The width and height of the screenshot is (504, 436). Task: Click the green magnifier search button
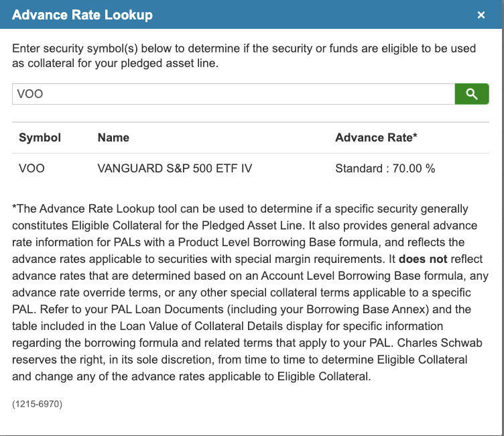click(x=472, y=94)
